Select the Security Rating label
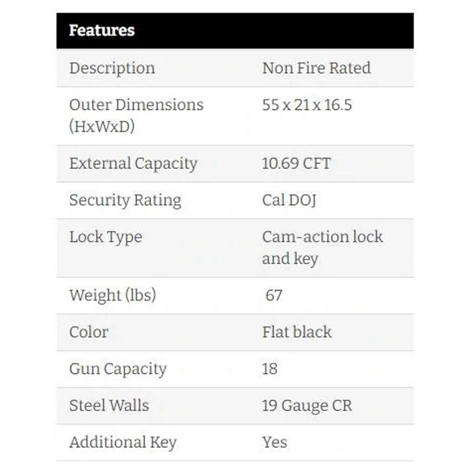The image size is (476, 476). pyautogui.click(x=125, y=201)
